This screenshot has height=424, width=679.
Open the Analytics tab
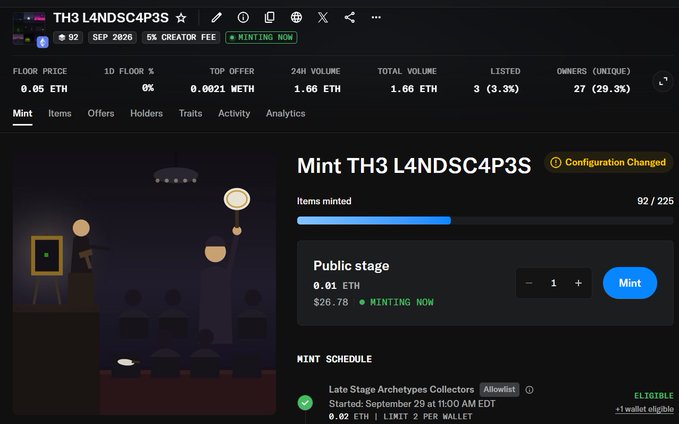[286, 113]
